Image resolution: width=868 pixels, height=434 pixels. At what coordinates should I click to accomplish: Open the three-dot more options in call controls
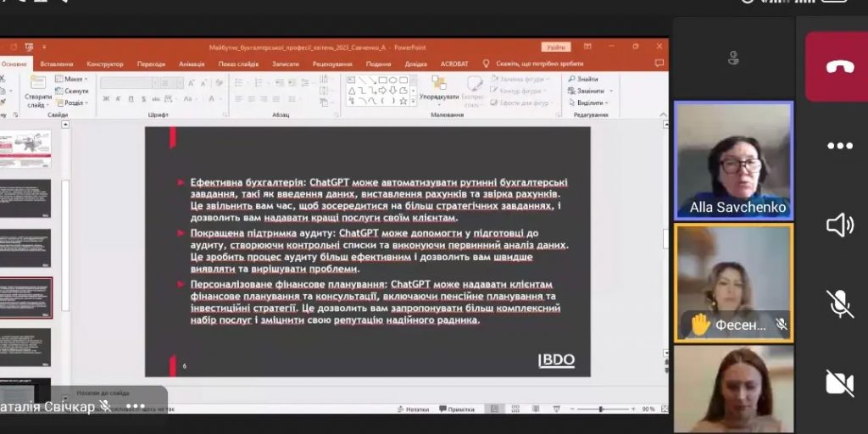point(838,146)
